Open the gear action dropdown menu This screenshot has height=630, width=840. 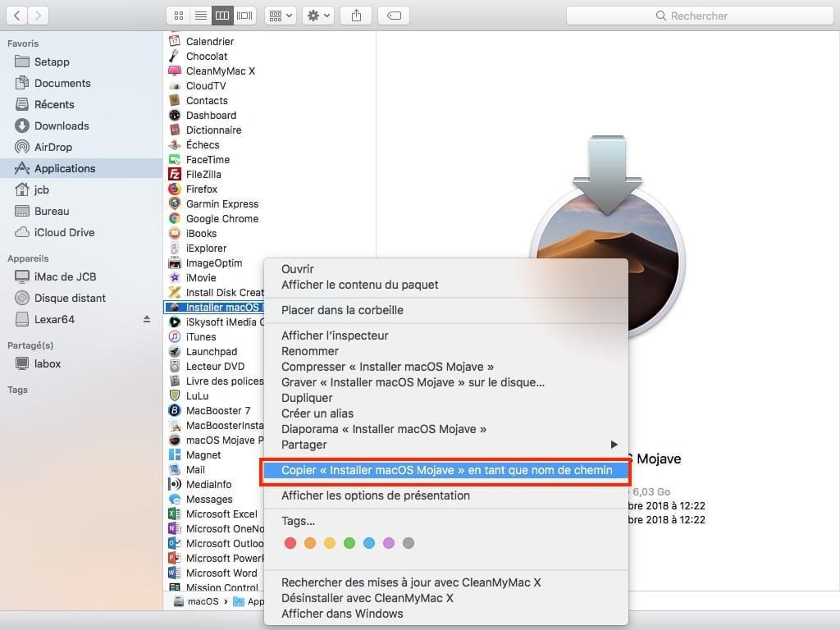317,16
